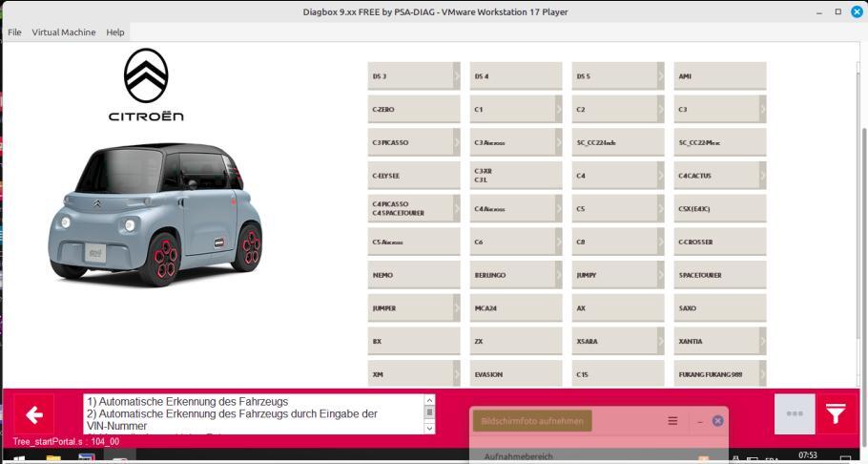This screenshot has height=464, width=868.
Task: Close the screenshot overlay with the X icon
Action: 717,421
